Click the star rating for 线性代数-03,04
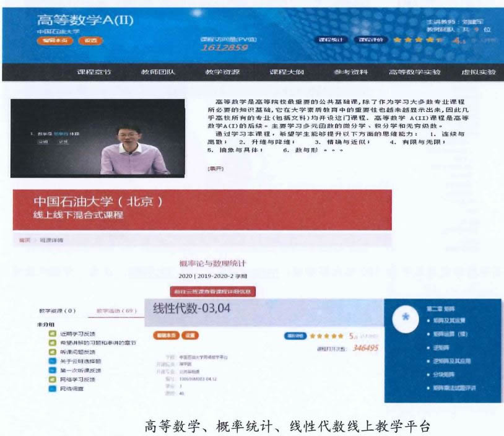Screen dimensions: 504x436 point(328,336)
